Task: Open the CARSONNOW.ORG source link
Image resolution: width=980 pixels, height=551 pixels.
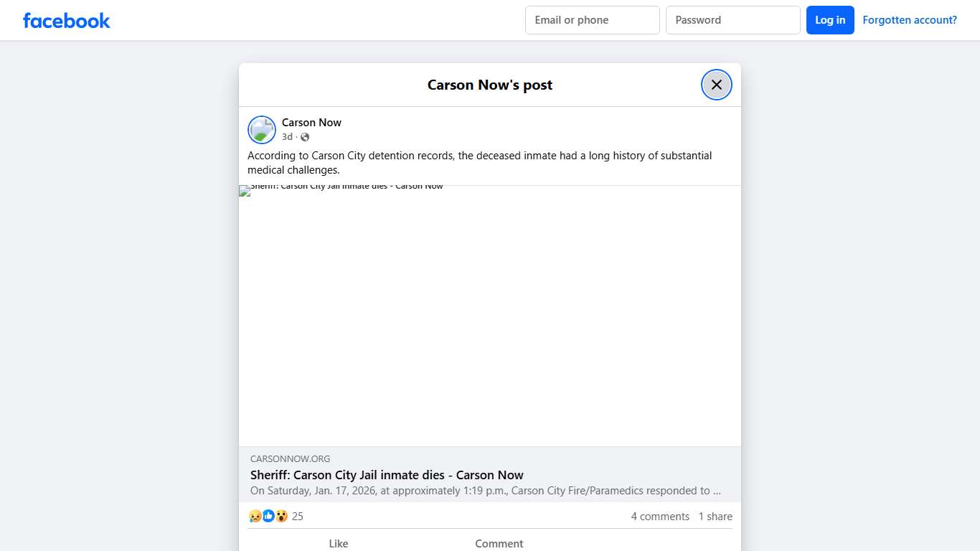Action: [290, 458]
